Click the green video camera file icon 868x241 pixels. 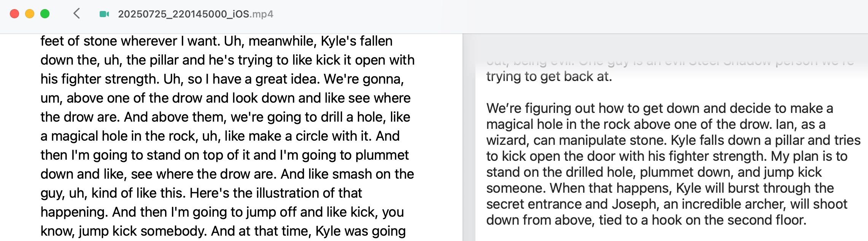point(104,14)
